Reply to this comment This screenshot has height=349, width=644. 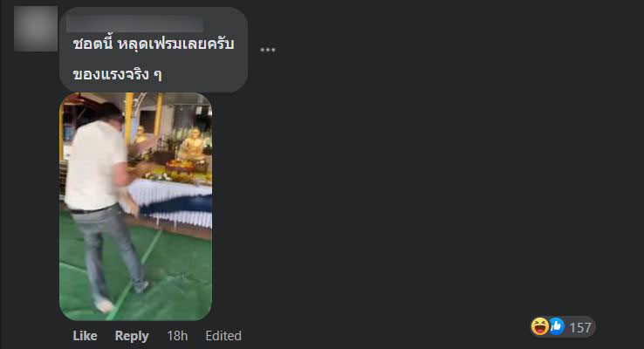132,335
